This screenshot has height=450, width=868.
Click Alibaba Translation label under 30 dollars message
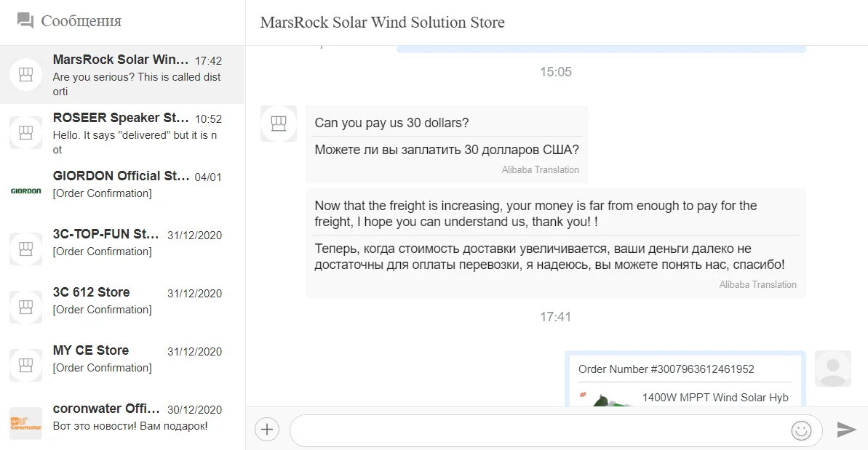541,169
